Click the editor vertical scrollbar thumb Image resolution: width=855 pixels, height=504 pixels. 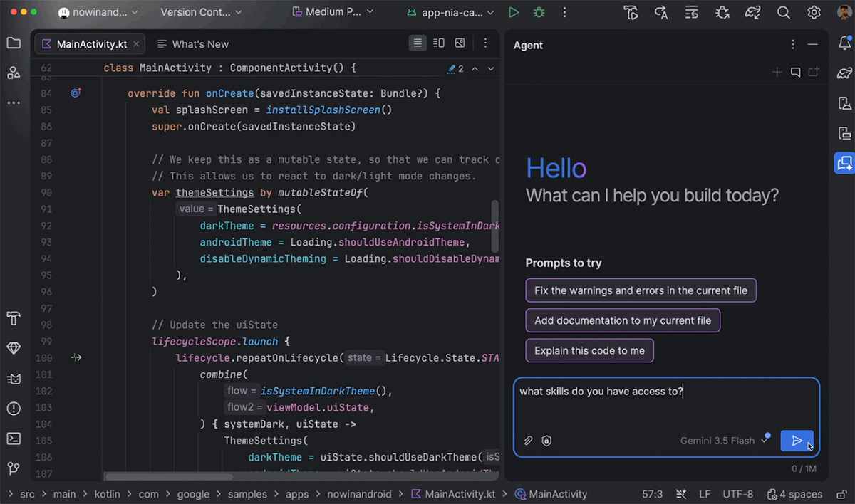pyautogui.click(x=494, y=227)
